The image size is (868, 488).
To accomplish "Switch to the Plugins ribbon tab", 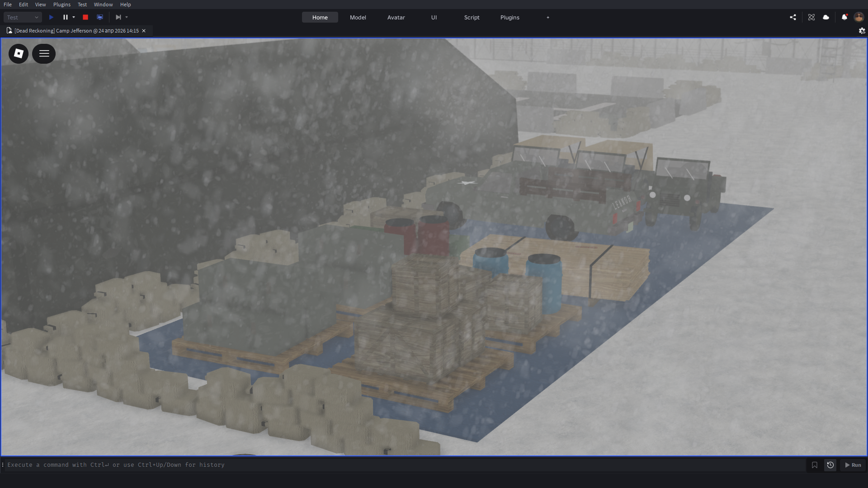I will 510,17.
